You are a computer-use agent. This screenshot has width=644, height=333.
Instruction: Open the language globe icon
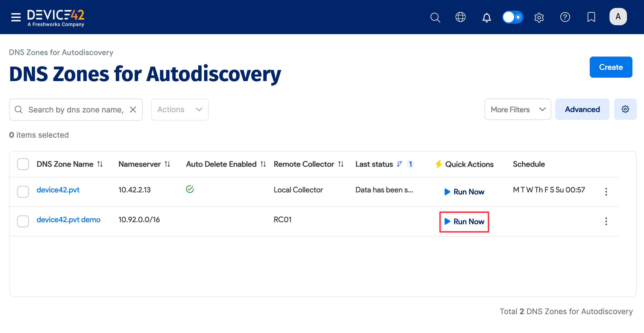(x=461, y=17)
